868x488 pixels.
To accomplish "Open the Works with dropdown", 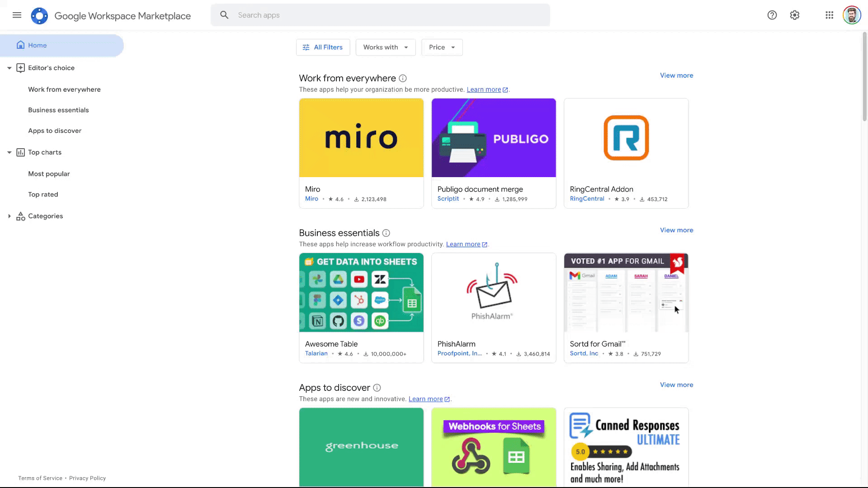I will click(x=386, y=47).
